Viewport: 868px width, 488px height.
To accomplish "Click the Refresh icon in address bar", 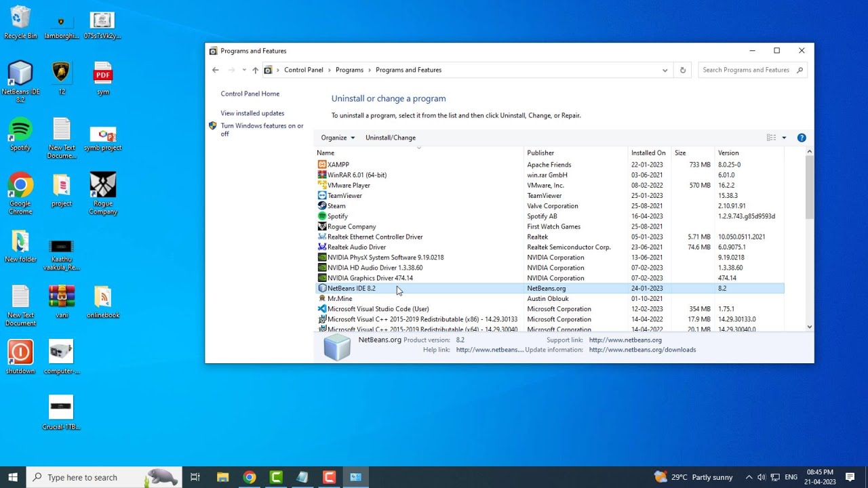I will pyautogui.click(x=683, y=70).
